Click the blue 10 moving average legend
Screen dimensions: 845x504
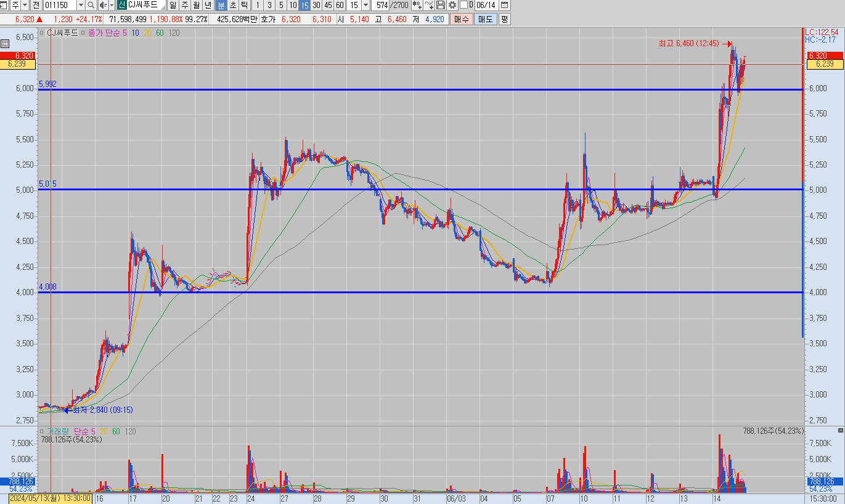coord(135,33)
